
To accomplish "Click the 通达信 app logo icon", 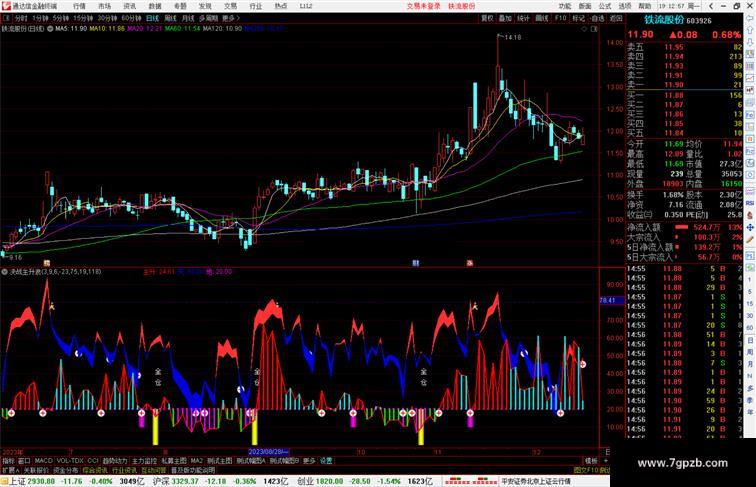I will click(x=5, y=6).
